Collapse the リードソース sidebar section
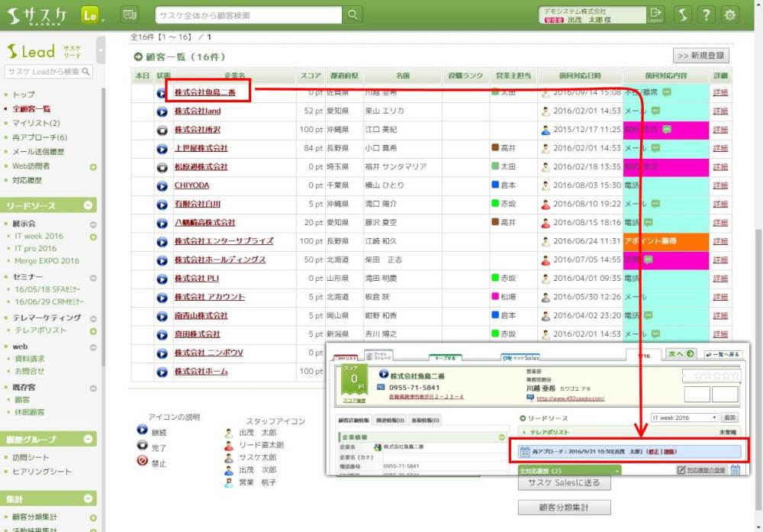The width and height of the screenshot is (763, 532). [89, 206]
